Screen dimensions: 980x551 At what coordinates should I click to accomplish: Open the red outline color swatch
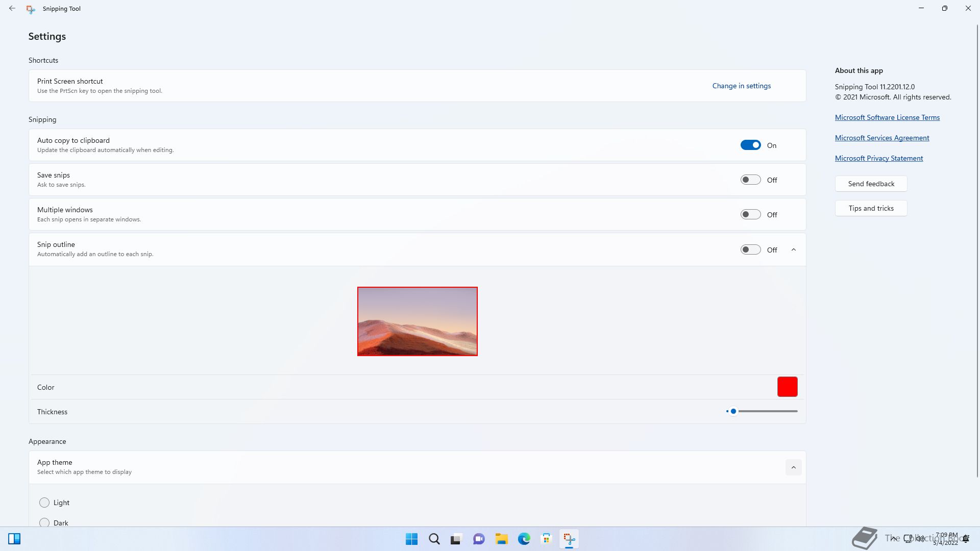(x=787, y=387)
